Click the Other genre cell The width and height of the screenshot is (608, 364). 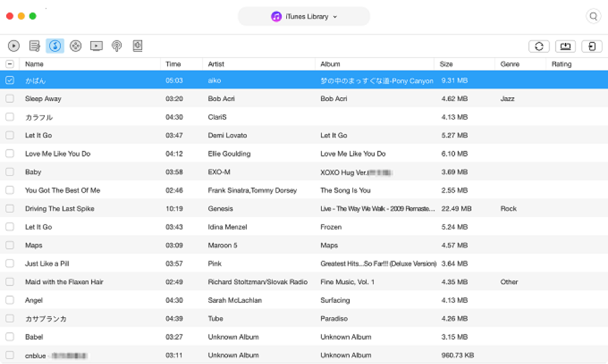(509, 282)
